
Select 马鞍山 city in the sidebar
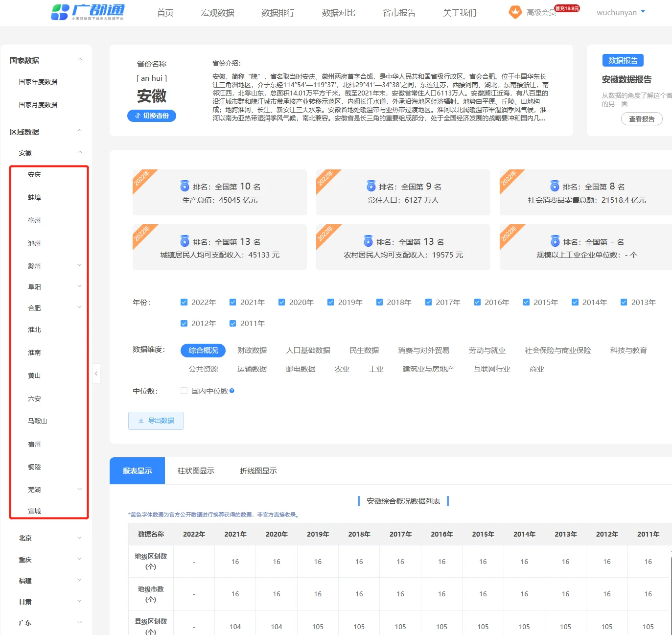(x=38, y=421)
